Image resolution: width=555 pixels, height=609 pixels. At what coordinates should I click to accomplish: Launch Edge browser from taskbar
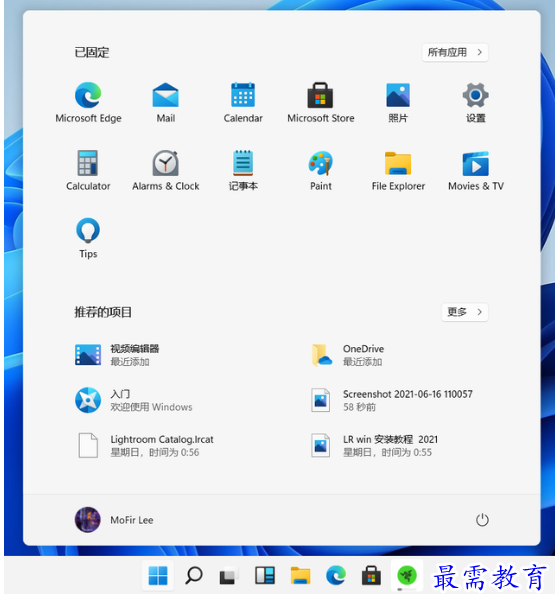click(336, 575)
